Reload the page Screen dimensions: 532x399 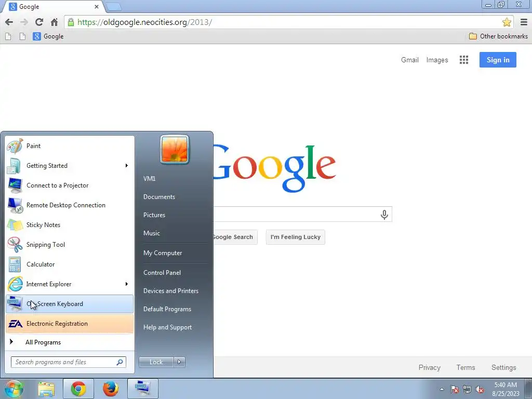tap(39, 22)
